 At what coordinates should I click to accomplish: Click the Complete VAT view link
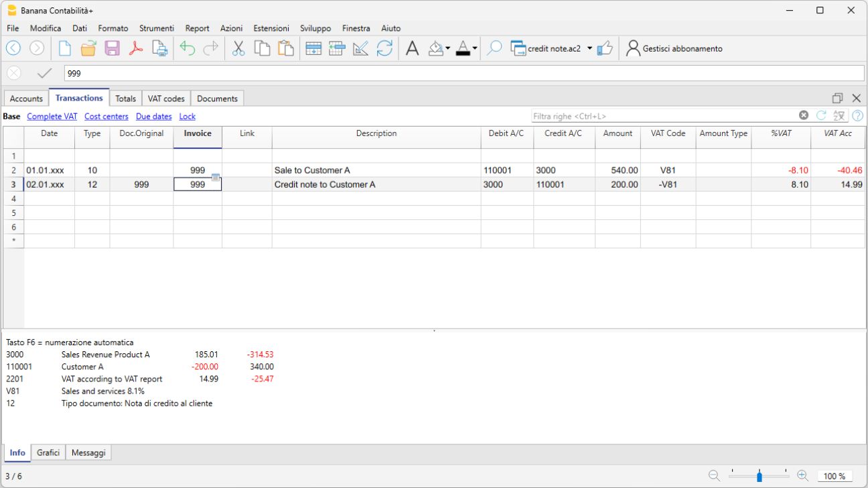(52, 117)
